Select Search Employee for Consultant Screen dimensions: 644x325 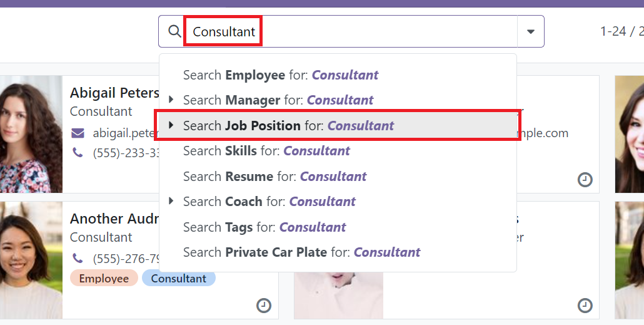(x=280, y=75)
